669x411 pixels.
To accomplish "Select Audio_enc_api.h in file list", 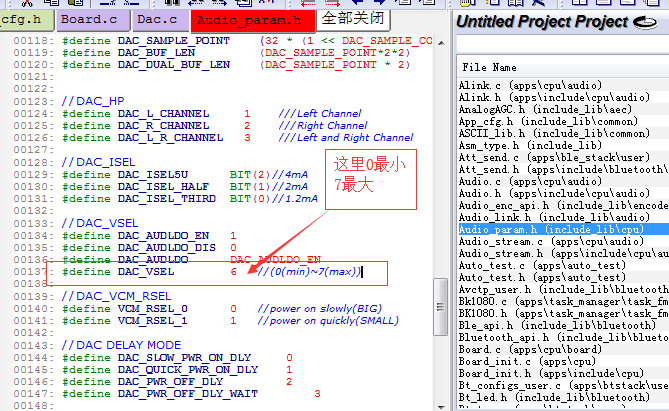I will tap(563, 205).
